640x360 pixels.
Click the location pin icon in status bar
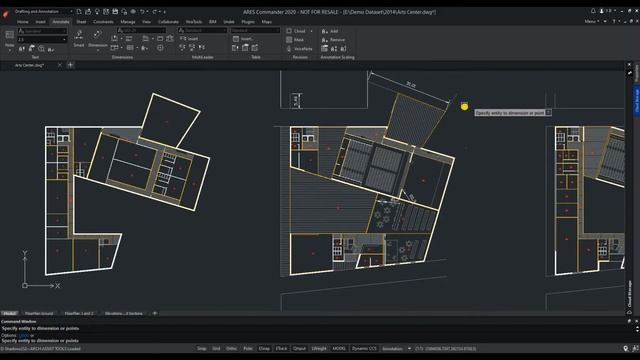point(626,349)
